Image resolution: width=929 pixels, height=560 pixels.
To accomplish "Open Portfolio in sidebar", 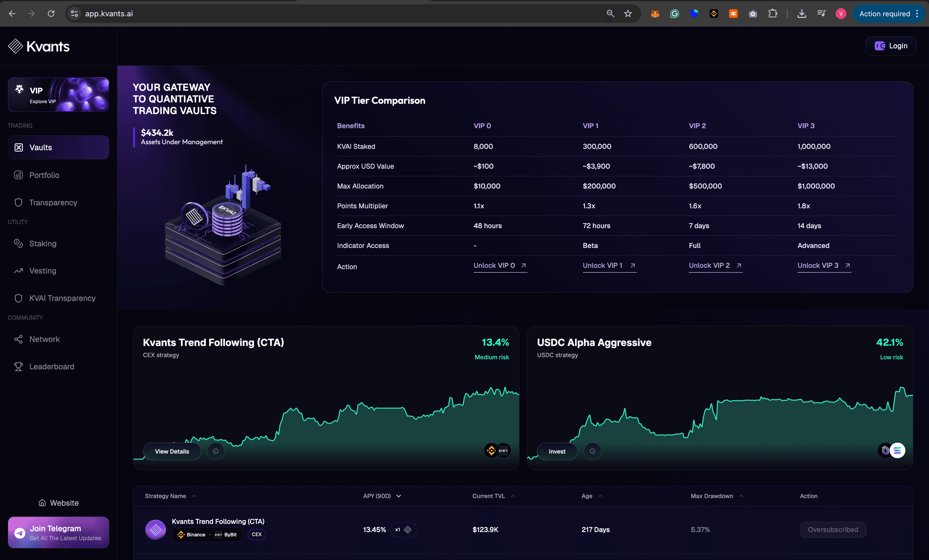I will 44,175.
